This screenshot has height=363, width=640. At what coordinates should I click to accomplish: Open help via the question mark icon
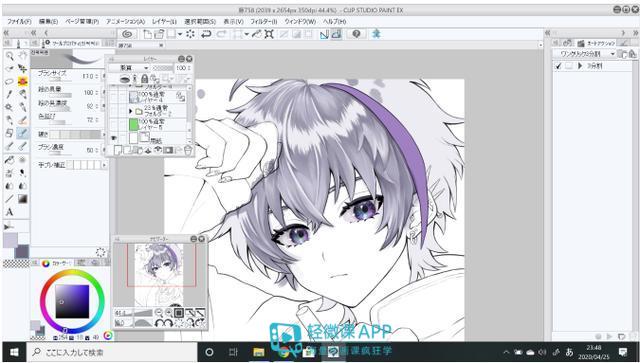[356, 34]
